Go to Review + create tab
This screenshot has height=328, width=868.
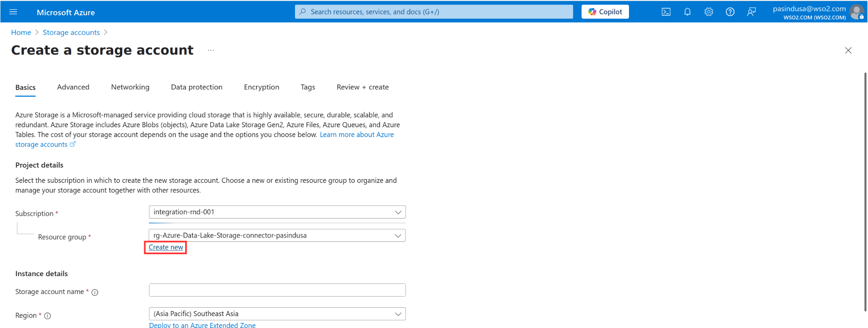tap(363, 87)
